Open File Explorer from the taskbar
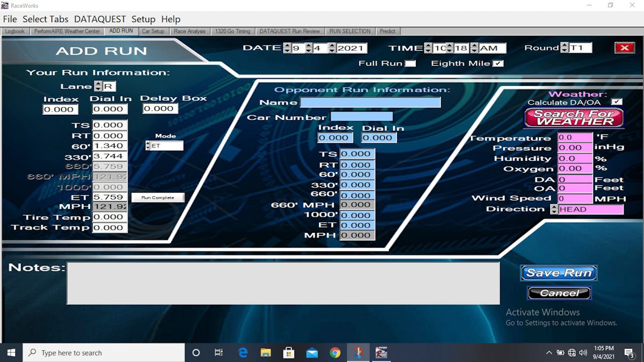The height and width of the screenshot is (362, 644). point(266,352)
